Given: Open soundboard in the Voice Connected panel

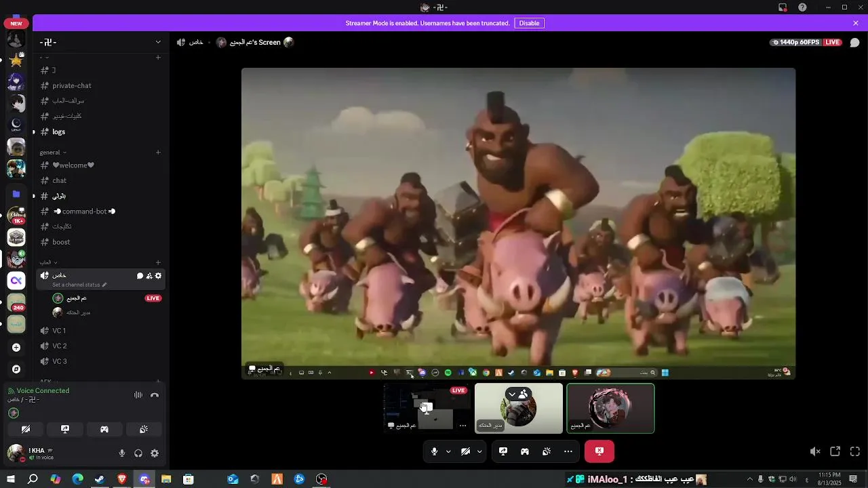Looking at the screenshot, I should [144, 429].
